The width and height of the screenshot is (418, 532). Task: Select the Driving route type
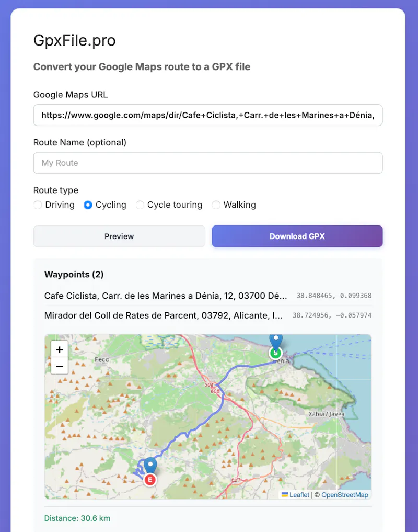tap(38, 205)
